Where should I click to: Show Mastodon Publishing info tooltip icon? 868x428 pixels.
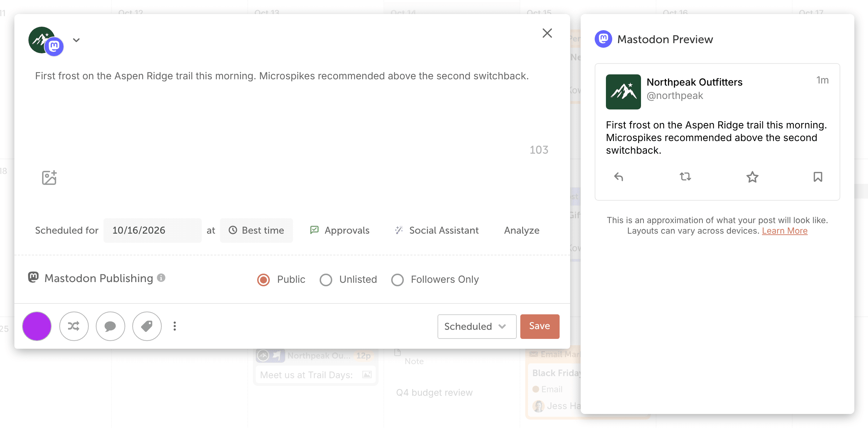point(161,278)
